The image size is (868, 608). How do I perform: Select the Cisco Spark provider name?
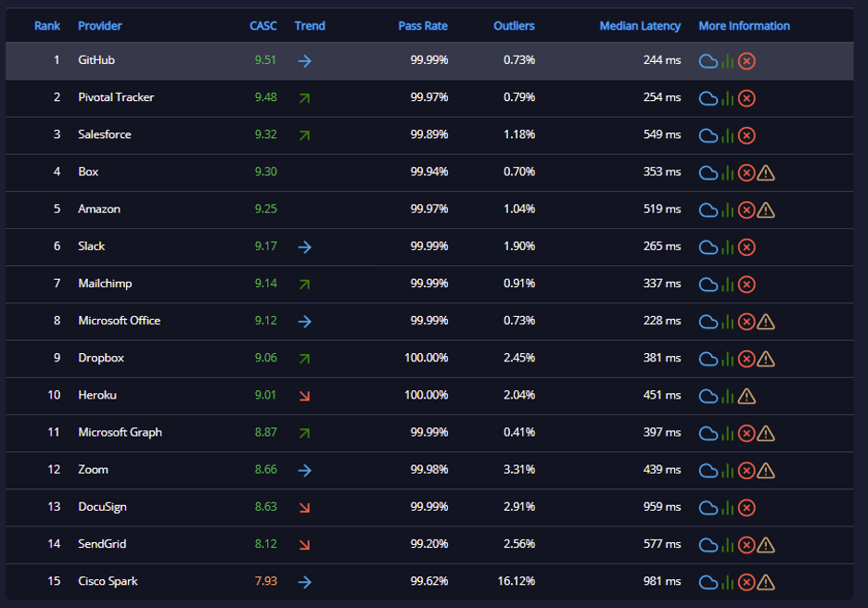pos(108,581)
